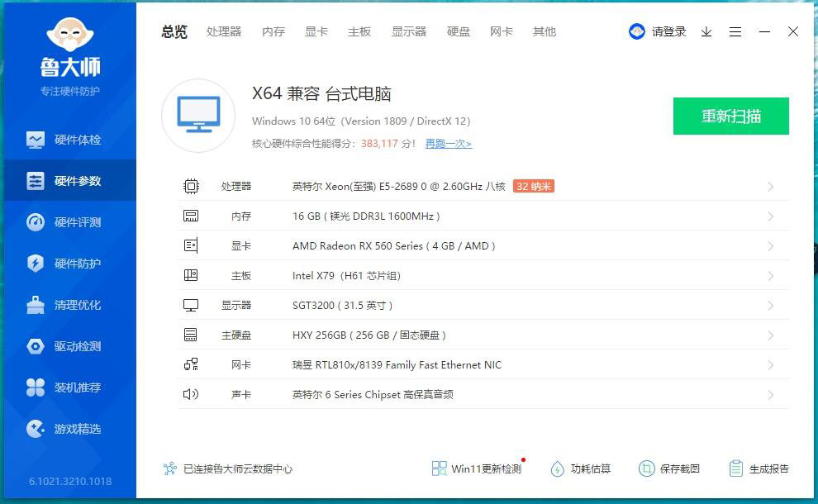The image size is (818, 504).
Task: Click the 处理器 CPU chip icon
Action: tap(191, 186)
